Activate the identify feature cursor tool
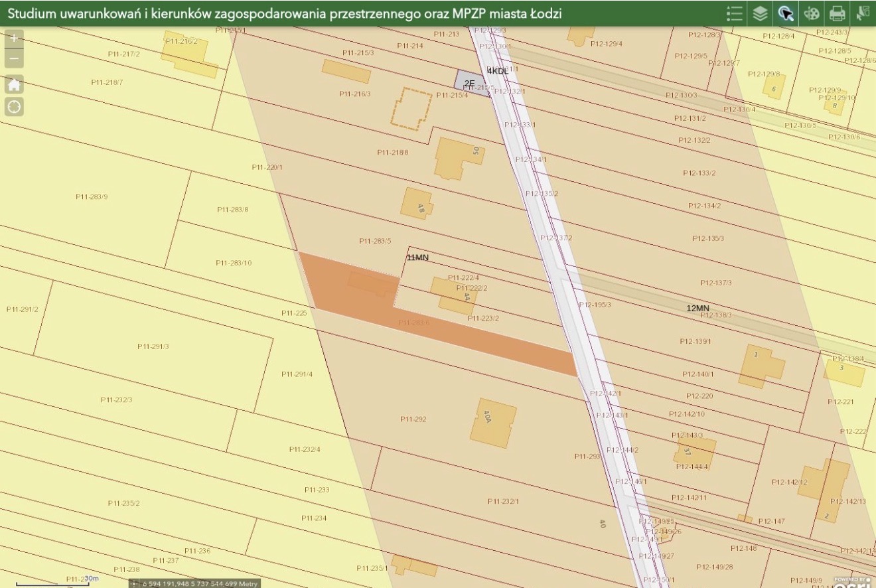This screenshot has height=588, width=876. click(786, 13)
